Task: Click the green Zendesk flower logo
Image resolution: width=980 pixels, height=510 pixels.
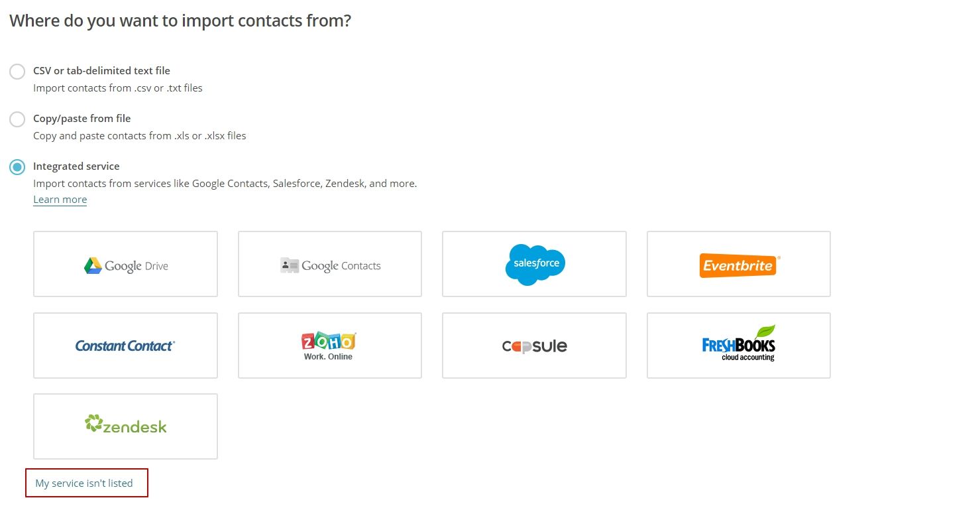Action: coord(92,423)
